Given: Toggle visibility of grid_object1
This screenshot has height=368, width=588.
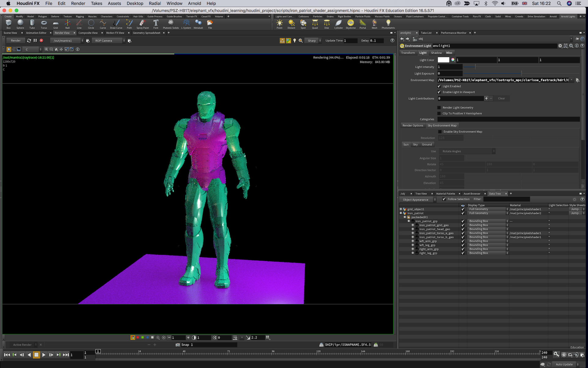Looking at the screenshot, I should coord(463,209).
